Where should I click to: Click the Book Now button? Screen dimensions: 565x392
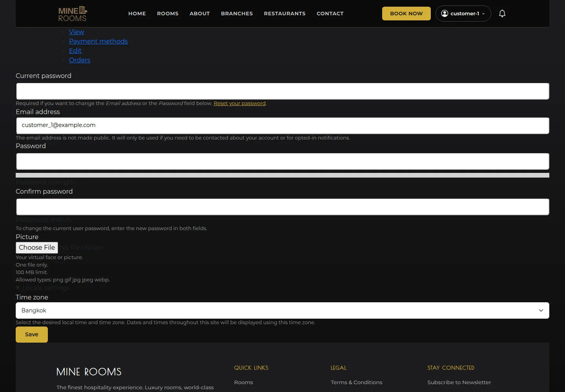point(406,14)
